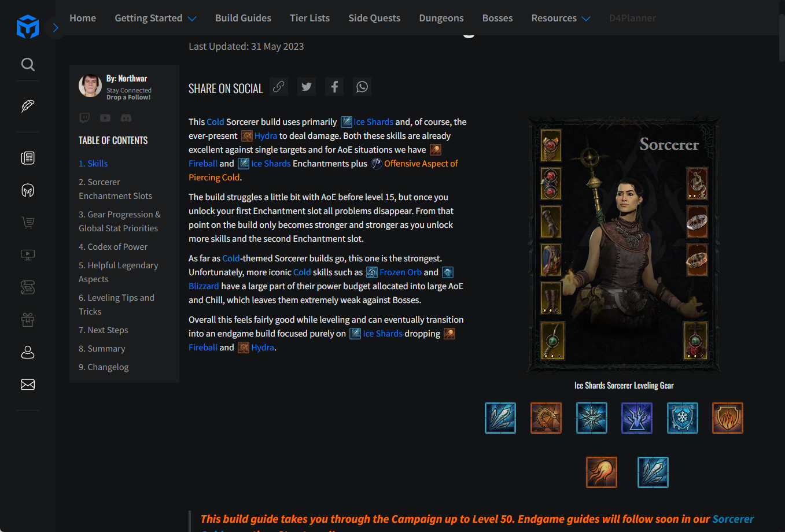Click Northwar's author avatar
This screenshot has height=532, width=785.
click(x=90, y=86)
